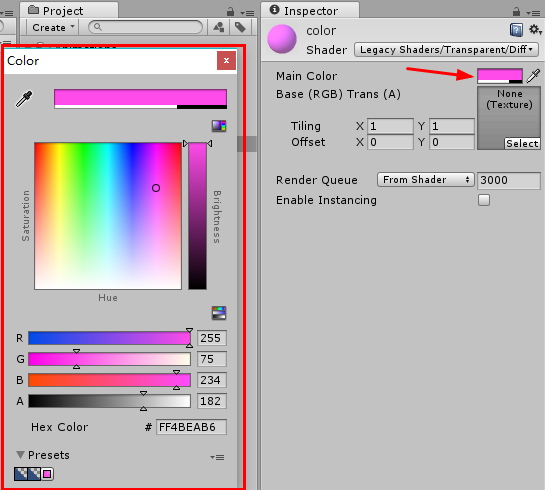The image size is (545, 490).
Task: Click the Offset X field
Action: [390, 142]
